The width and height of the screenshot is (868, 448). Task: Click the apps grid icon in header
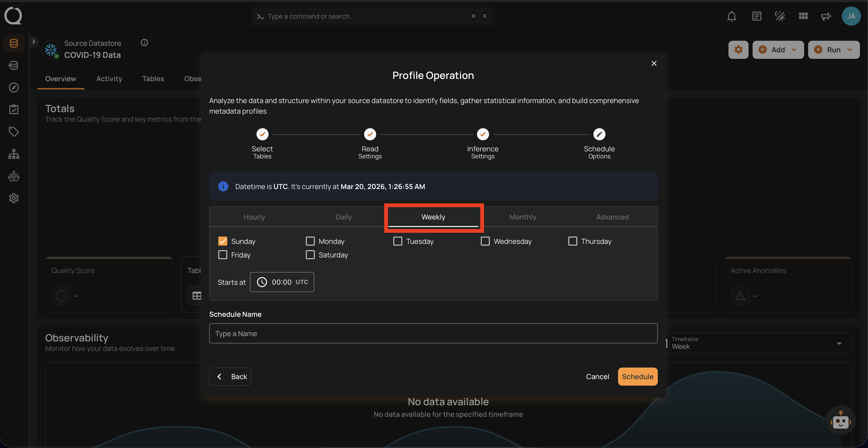tap(803, 16)
